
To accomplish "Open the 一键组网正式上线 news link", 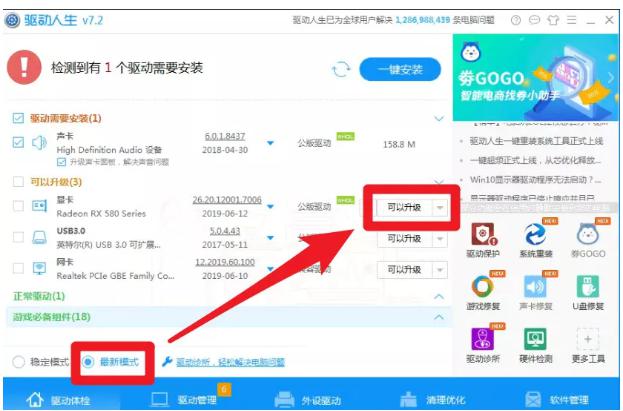I will coord(535,160).
